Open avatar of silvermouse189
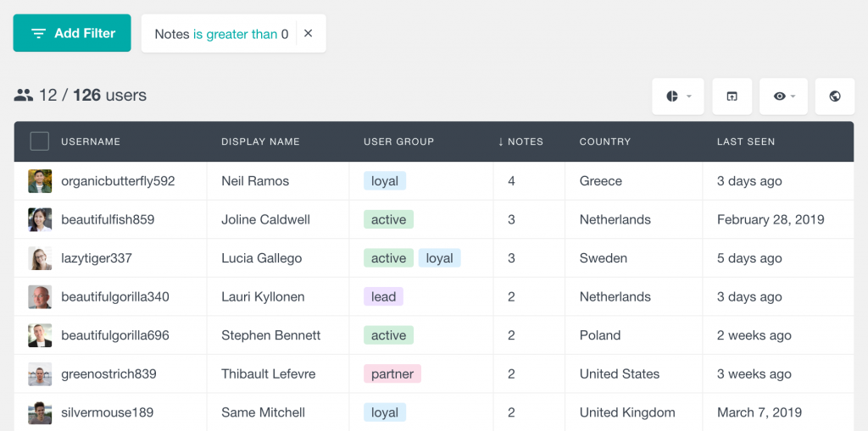The image size is (868, 431). click(x=40, y=412)
